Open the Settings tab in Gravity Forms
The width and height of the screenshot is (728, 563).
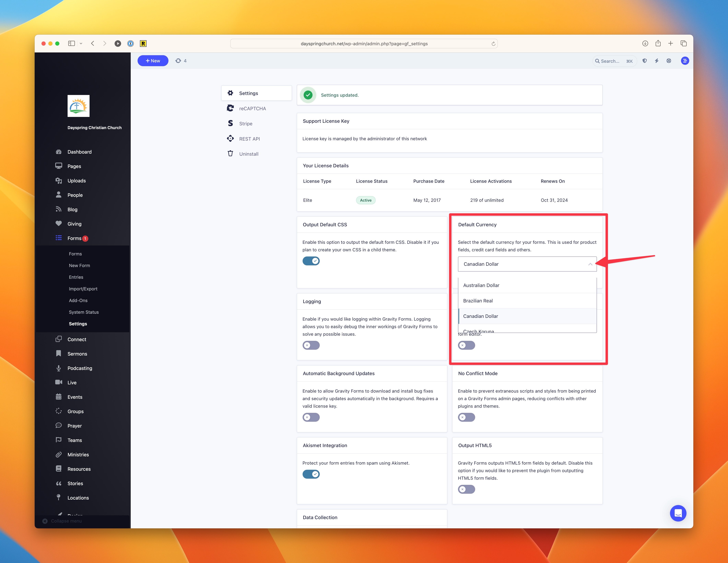tap(256, 93)
